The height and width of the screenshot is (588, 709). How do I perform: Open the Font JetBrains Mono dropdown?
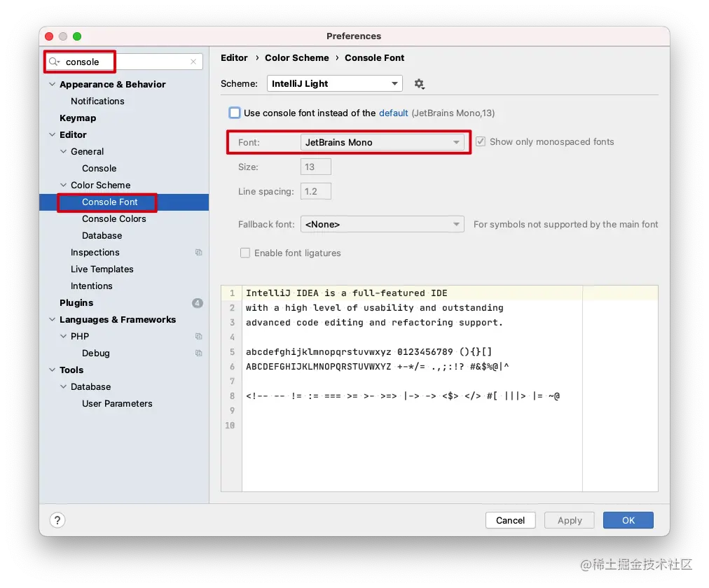[382, 142]
